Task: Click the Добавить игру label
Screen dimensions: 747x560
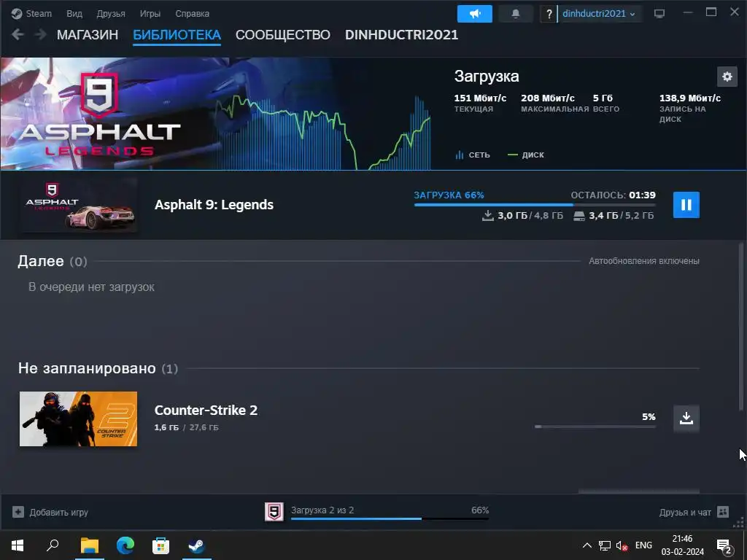Action: coord(58,513)
